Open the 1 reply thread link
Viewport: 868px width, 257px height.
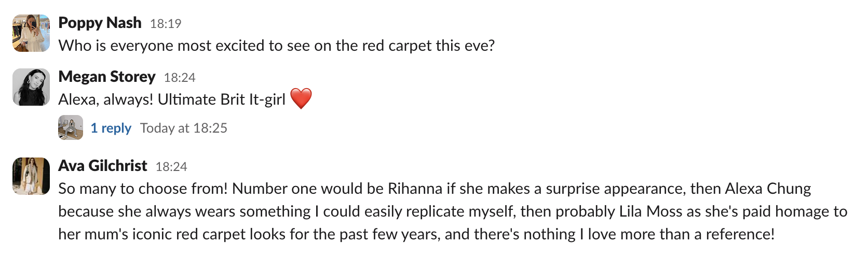[111, 128]
